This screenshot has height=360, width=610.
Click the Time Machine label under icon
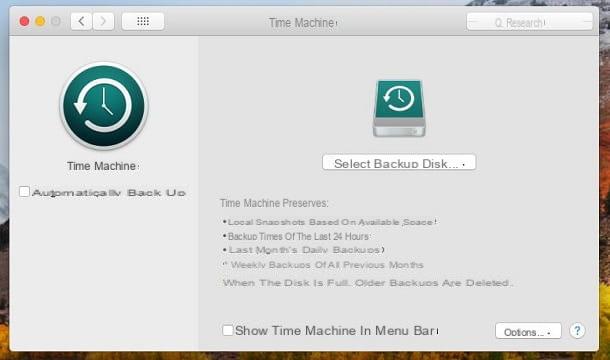(x=102, y=166)
